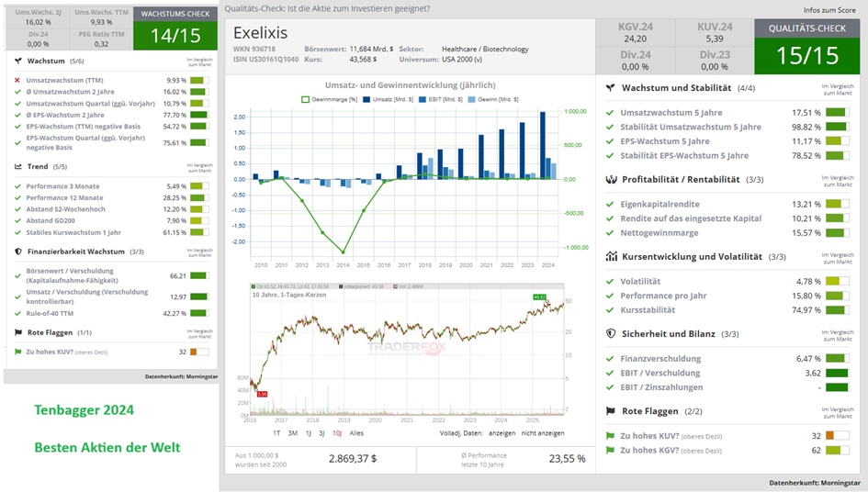Click the Finanzierbarkeit Wachstum shield icon
Viewport: 868px width, 492px height.
tap(19, 251)
